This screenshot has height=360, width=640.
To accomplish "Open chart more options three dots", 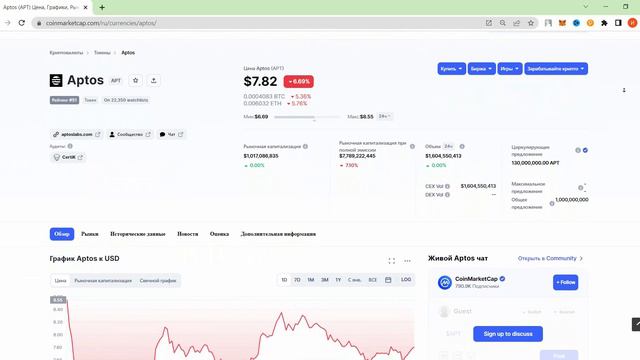I will [x=407, y=261].
